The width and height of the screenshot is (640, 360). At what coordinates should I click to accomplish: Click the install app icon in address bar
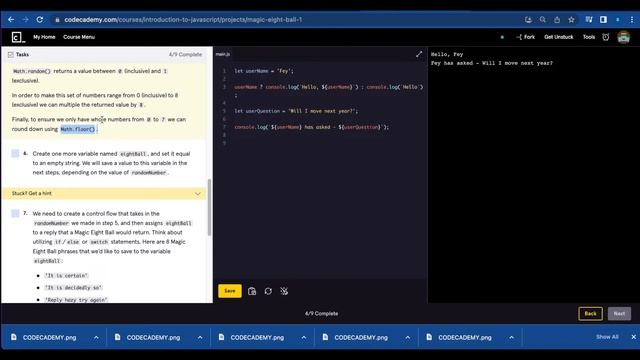pyautogui.click(x=528, y=20)
